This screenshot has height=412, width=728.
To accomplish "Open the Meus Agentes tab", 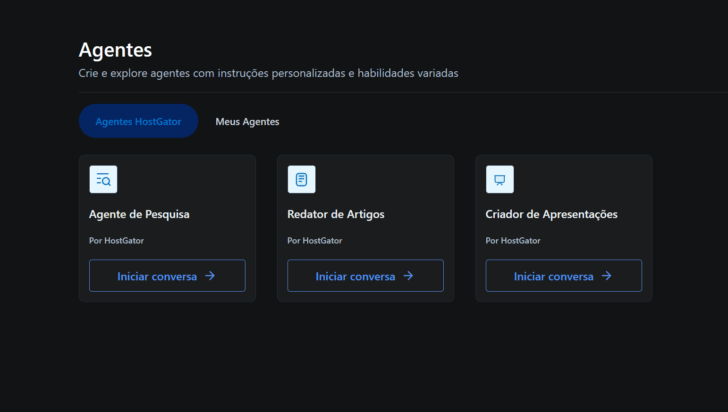I will (x=247, y=122).
